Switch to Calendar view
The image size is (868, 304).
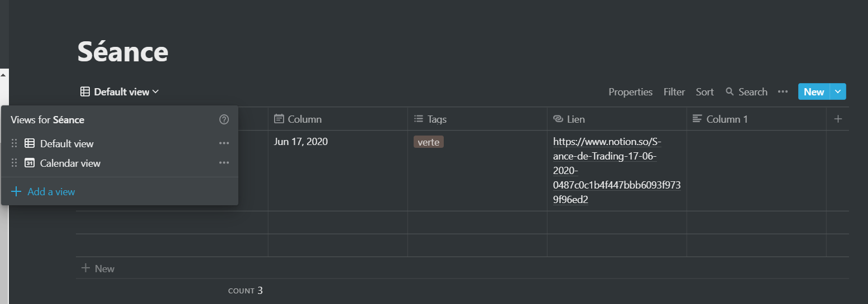[x=70, y=163]
